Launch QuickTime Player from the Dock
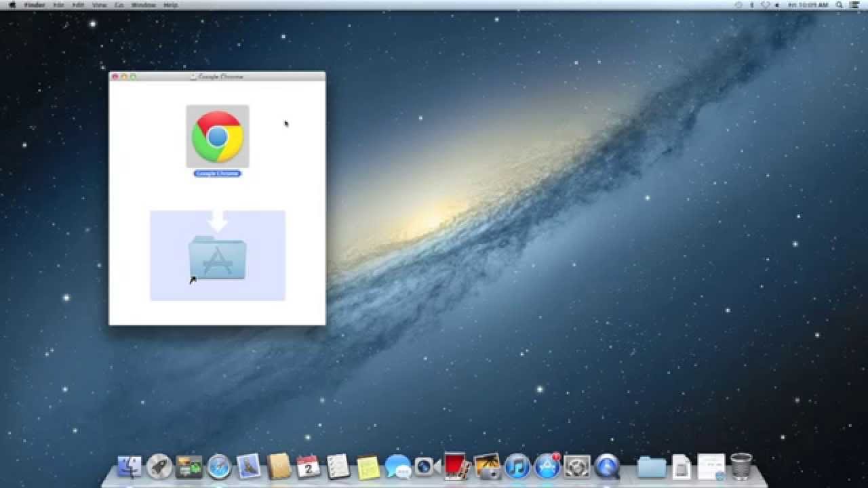Viewport: 868px width, 488px height. (x=607, y=466)
